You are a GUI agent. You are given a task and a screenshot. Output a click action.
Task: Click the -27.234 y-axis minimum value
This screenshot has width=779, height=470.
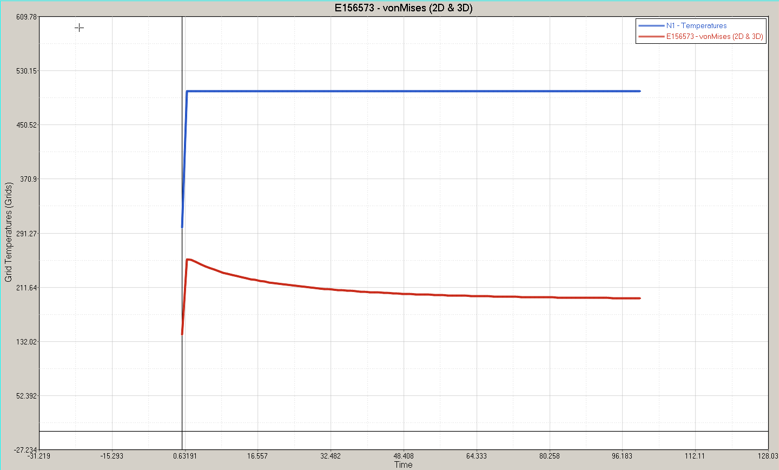click(19, 450)
